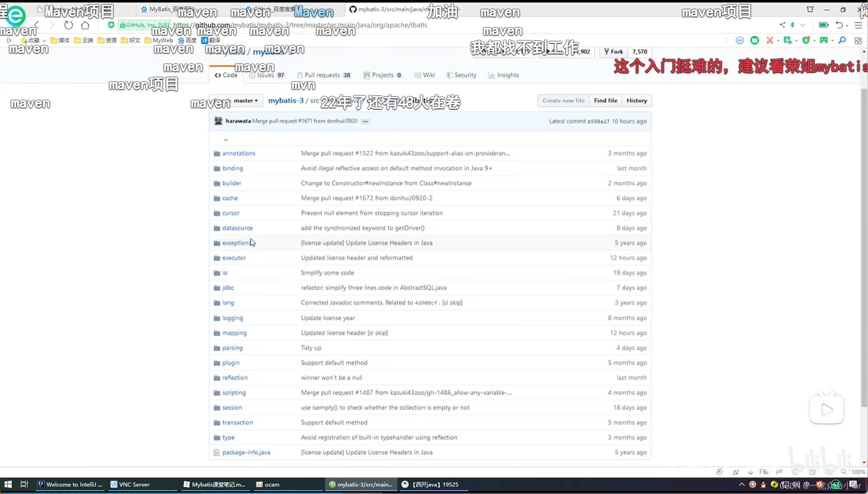Click the browser hamburger menu icon
The width and height of the screenshot is (868, 494).
point(858,25)
